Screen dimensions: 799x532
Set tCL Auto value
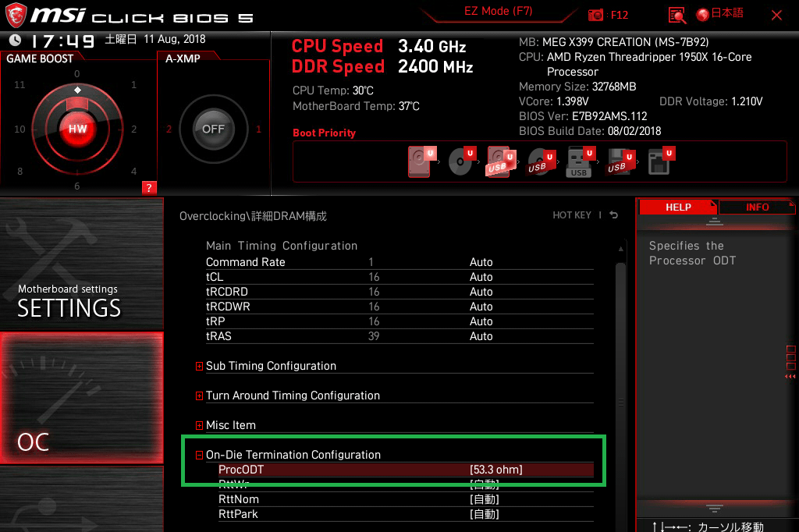coord(481,277)
